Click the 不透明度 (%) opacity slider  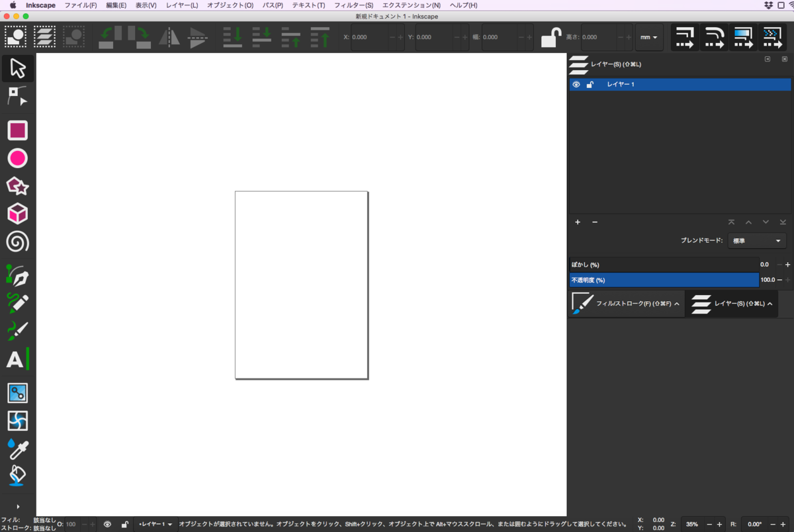(x=664, y=280)
